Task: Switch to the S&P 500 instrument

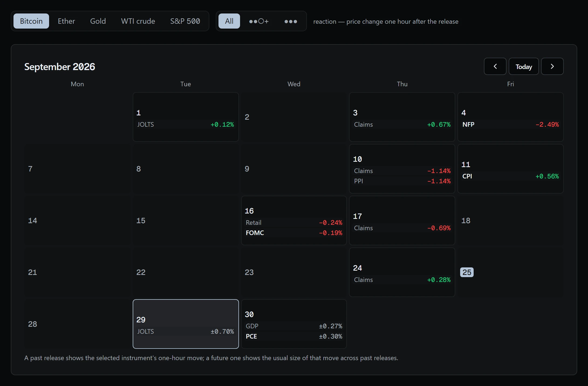Action: (x=185, y=21)
